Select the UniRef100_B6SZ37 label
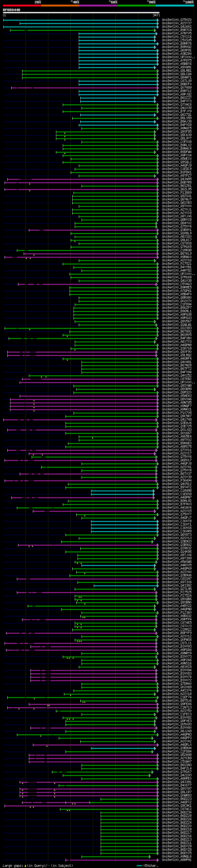 [176, 98]
